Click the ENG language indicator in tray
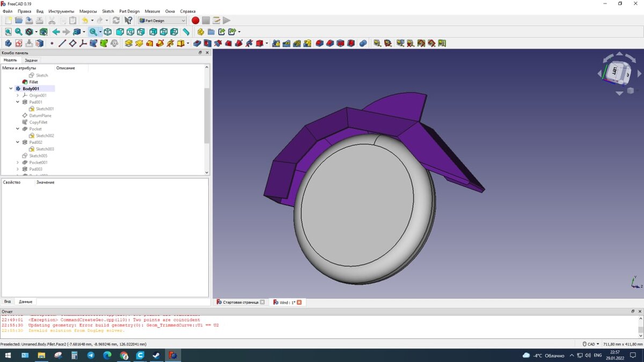This screenshot has width=644, height=362. [597, 355]
